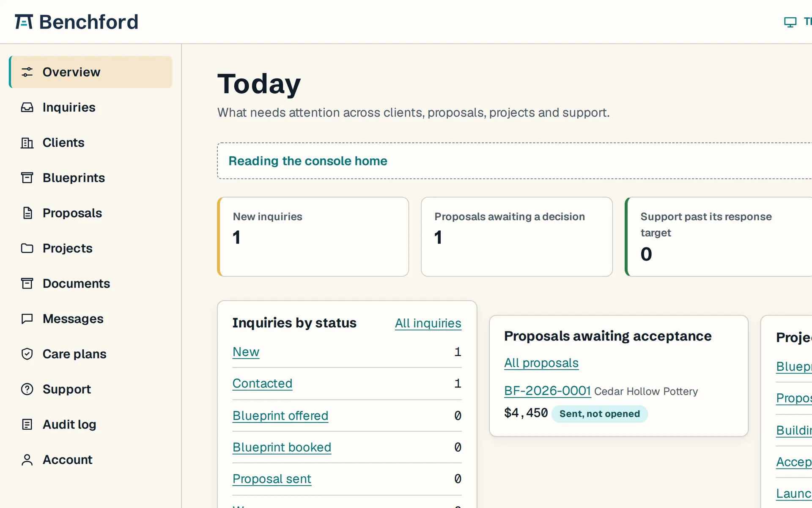Screen dimensions: 812x508
Task: Select the Projects menu label
Action: click(x=68, y=248)
